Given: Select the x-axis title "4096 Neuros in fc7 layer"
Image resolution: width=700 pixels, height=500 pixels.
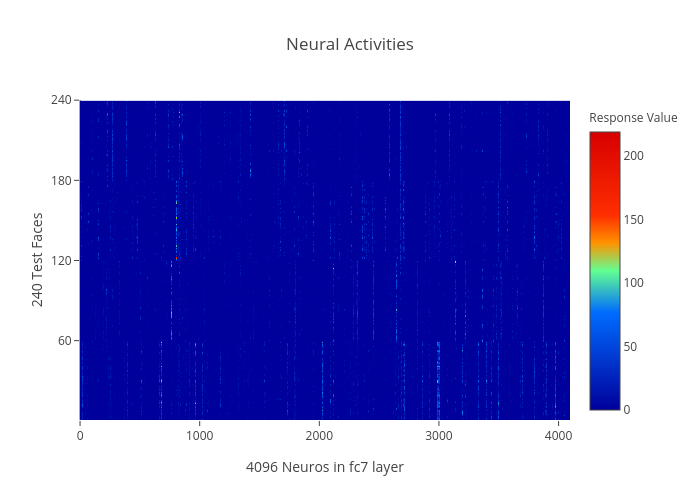Looking at the screenshot, I should [x=324, y=467].
